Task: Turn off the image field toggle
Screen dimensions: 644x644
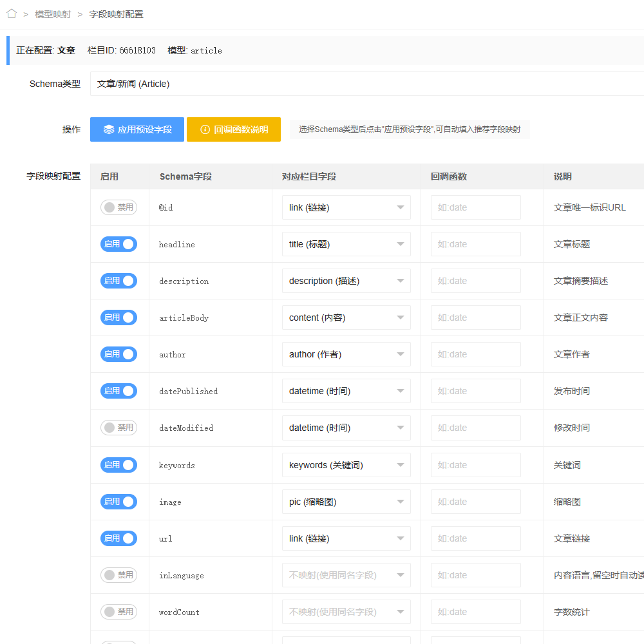Action: pos(118,502)
